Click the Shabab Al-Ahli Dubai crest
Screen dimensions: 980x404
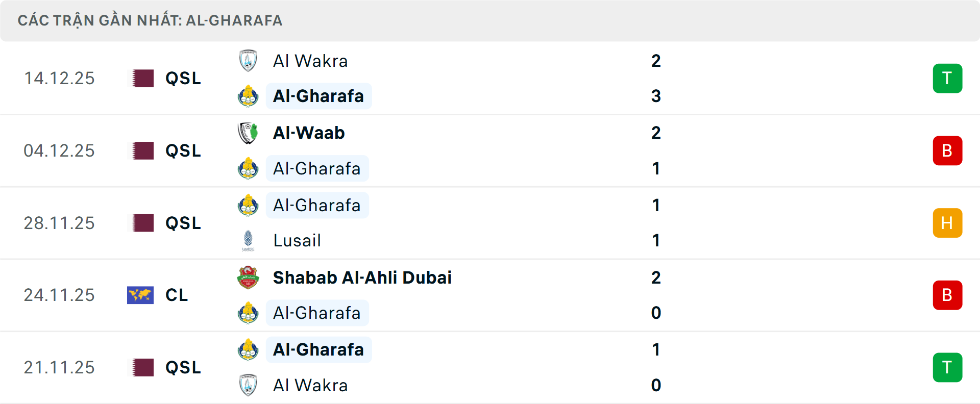(x=248, y=278)
